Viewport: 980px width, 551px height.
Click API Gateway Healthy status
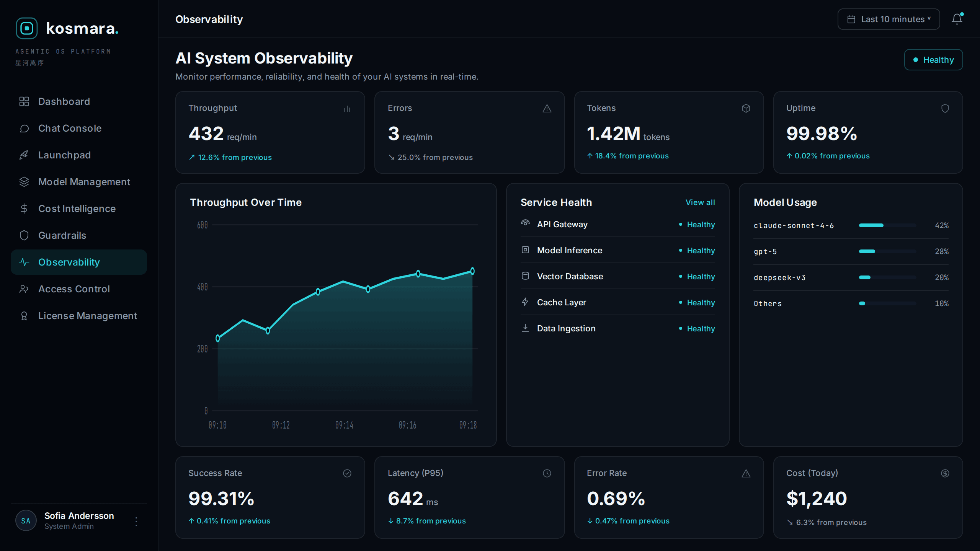coord(697,225)
